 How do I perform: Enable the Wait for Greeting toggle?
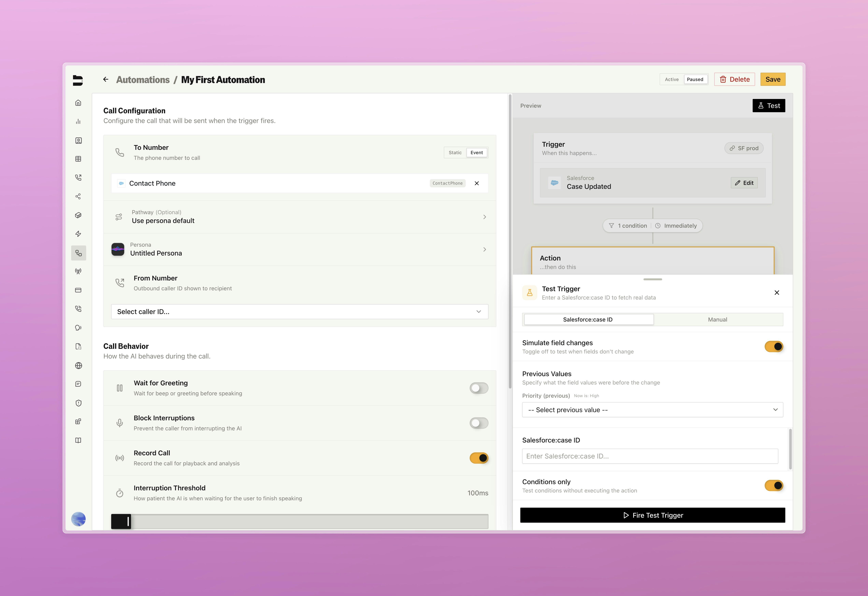pos(479,388)
